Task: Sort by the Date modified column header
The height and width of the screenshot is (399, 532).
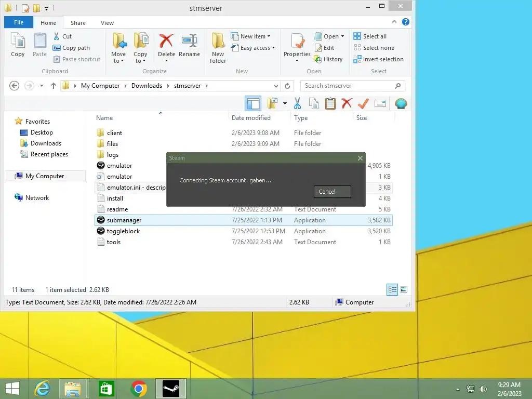Action: 251,118
